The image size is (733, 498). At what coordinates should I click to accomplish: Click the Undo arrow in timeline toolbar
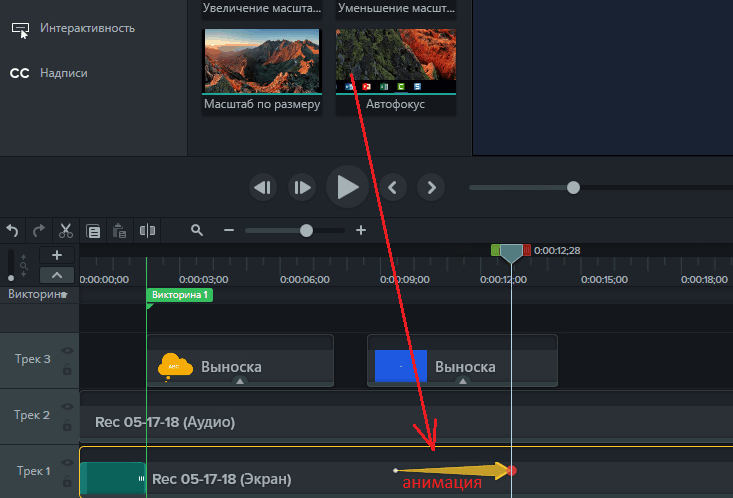click(x=13, y=230)
